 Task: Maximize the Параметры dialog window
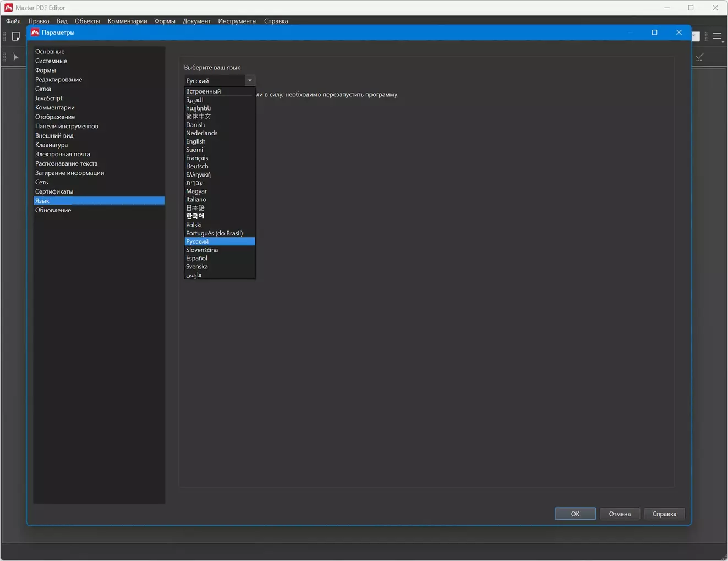click(654, 32)
